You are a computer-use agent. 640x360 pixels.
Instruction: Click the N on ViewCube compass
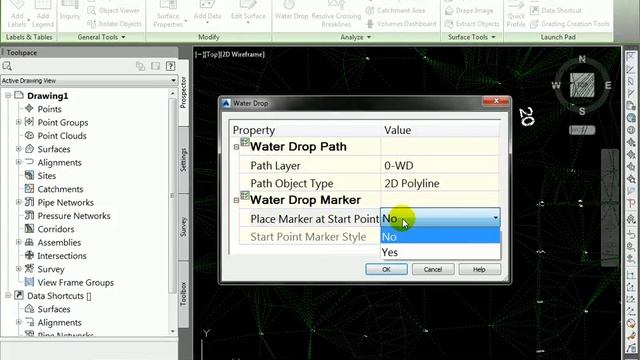[x=582, y=60]
